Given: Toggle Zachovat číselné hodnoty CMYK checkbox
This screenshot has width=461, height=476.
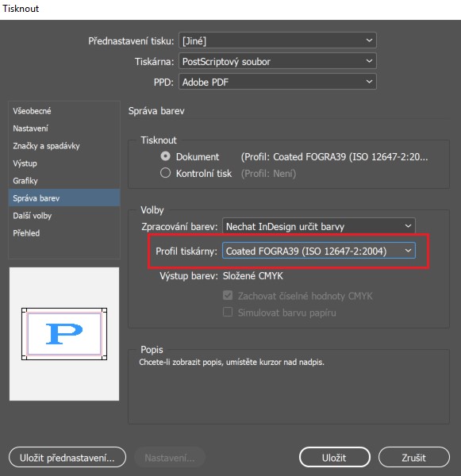Looking at the screenshot, I should pos(228,295).
